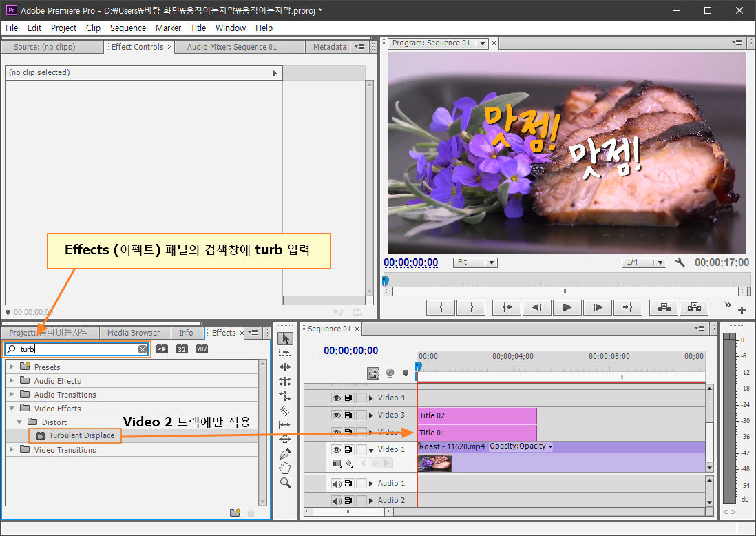Step forward one frame
Image resolution: width=756 pixels, height=536 pixels.
[598, 307]
